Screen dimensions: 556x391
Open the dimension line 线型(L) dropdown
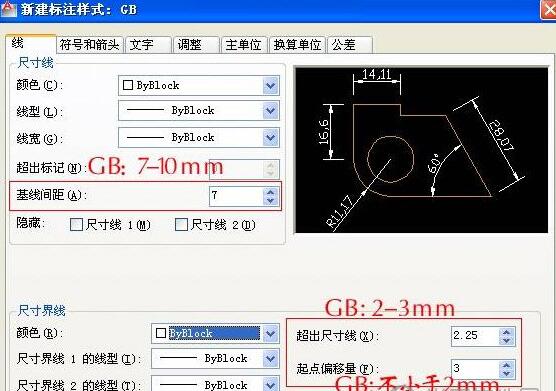pos(199,111)
